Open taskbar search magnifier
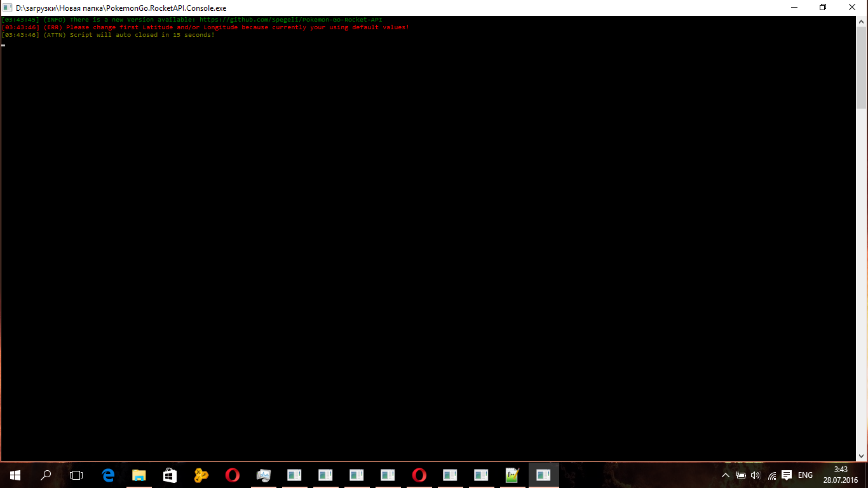Viewport: 868px width, 488px height. (x=46, y=475)
